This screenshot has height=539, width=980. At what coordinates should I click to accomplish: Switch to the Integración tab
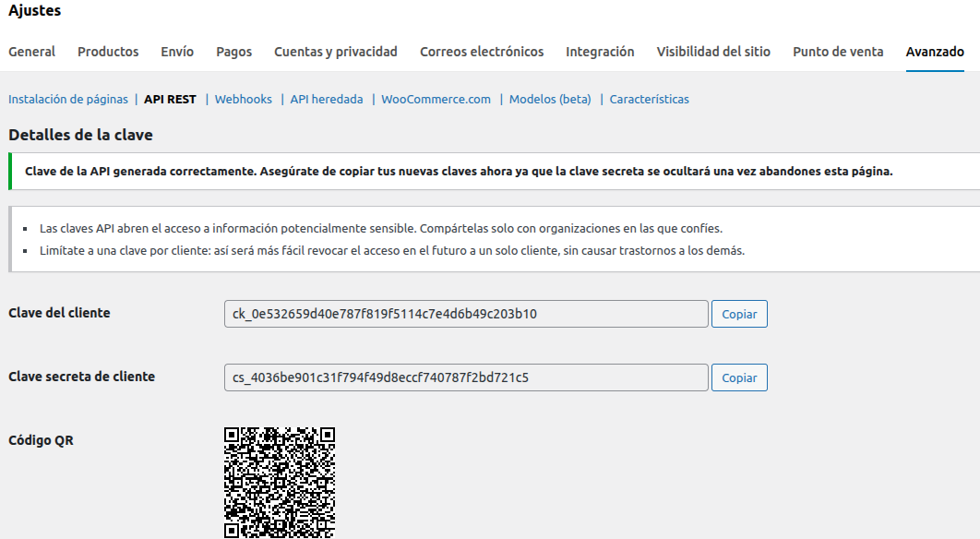point(600,52)
